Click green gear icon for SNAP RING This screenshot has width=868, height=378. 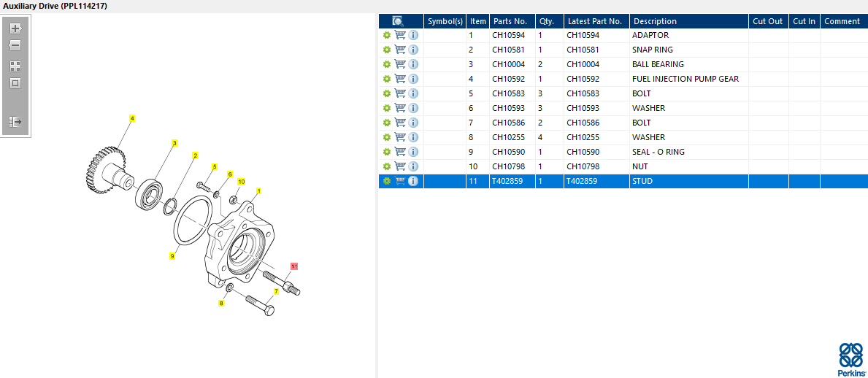[387, 50]
